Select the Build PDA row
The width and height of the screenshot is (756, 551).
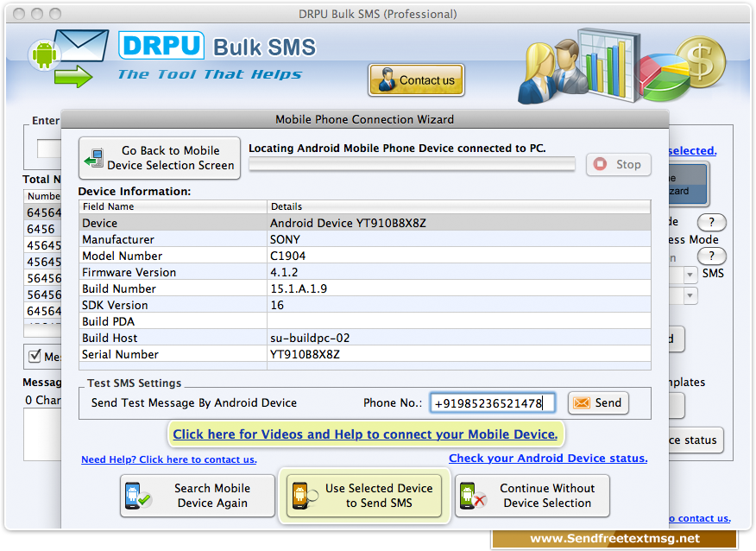point(364,321)
